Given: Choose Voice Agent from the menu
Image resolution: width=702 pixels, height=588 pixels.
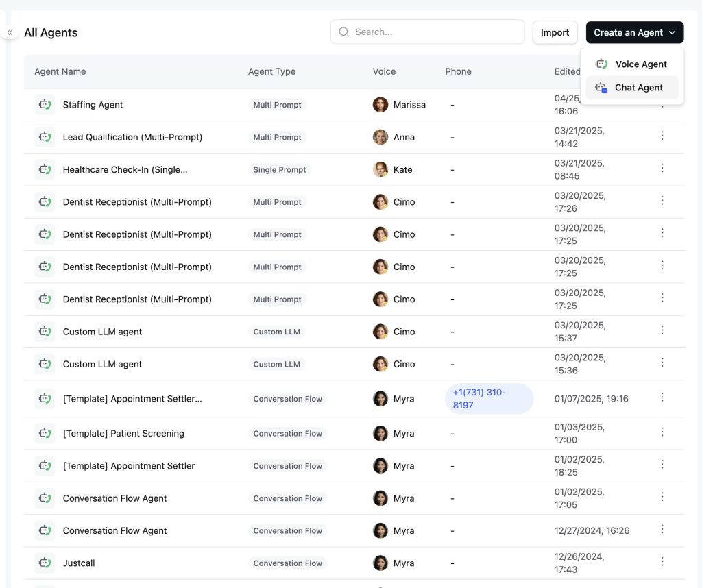Looking at the screenshot, I should (x=640, y=64).
